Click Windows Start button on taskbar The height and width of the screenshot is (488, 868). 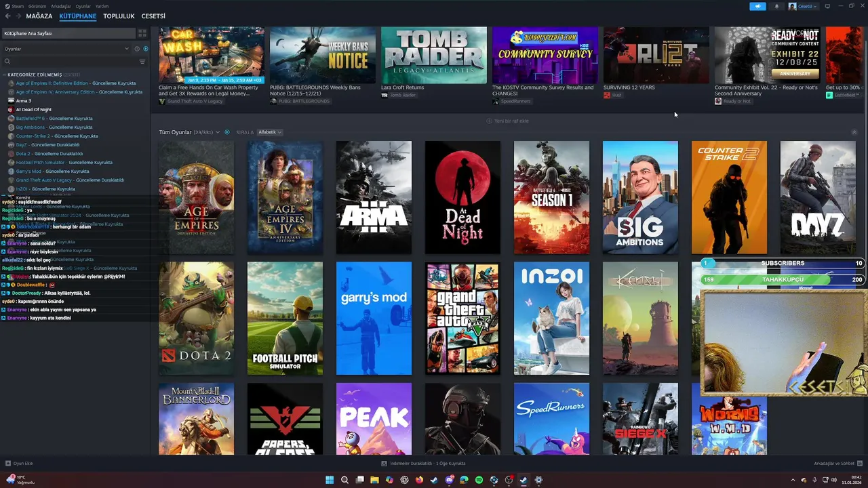point(330,480)
